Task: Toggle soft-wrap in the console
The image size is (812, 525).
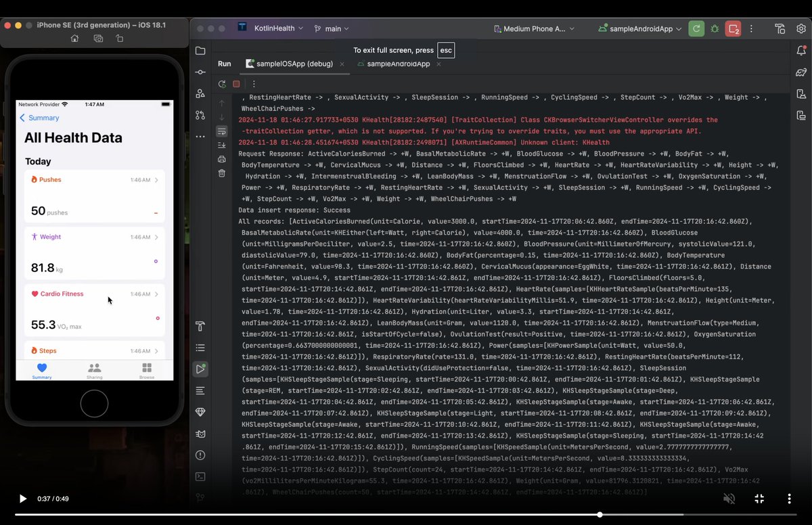Action: [x=222, y=131]
